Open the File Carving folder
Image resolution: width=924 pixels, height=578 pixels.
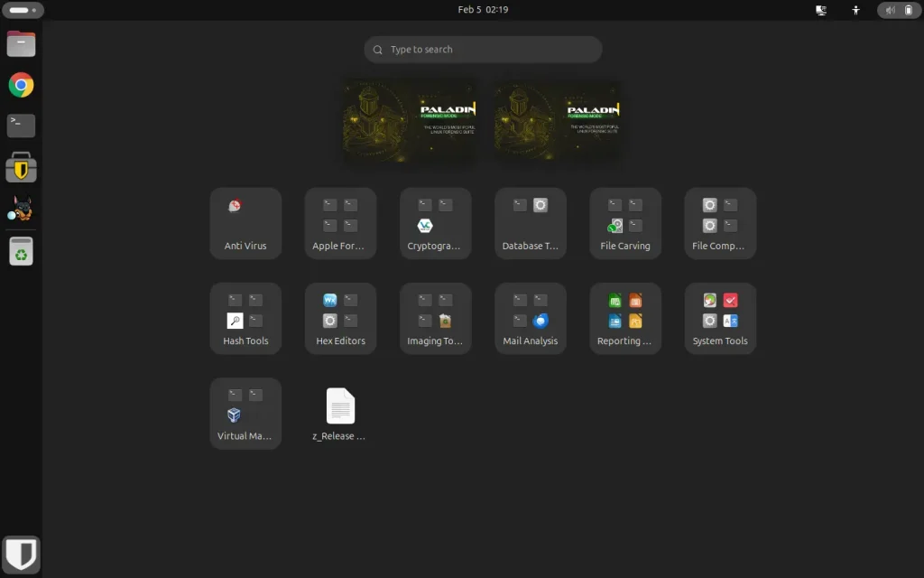(625, 223)
